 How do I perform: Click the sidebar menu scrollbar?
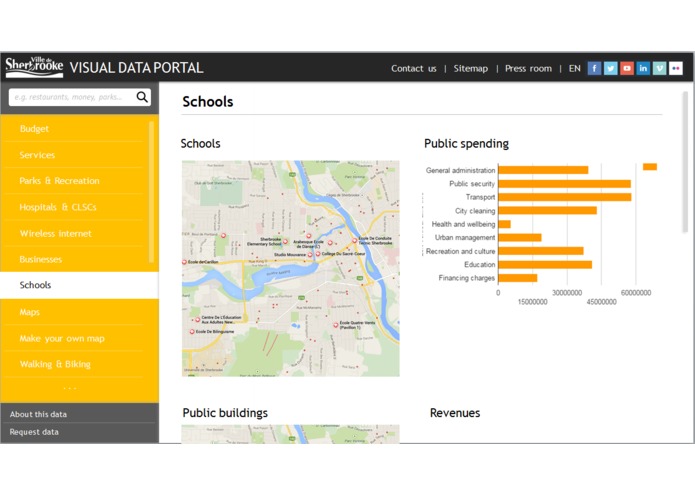pos(151,191)
